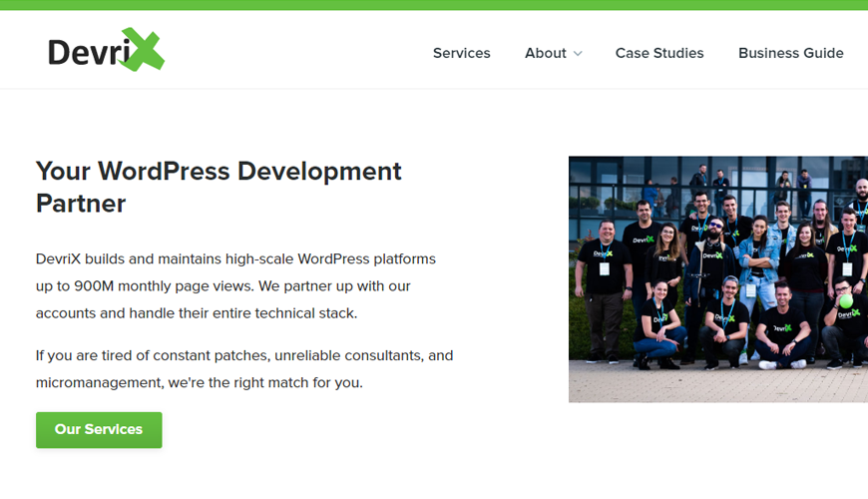
Task: Click the heading Your WordPress Development Partner
Action: click(x=218, y=188)
